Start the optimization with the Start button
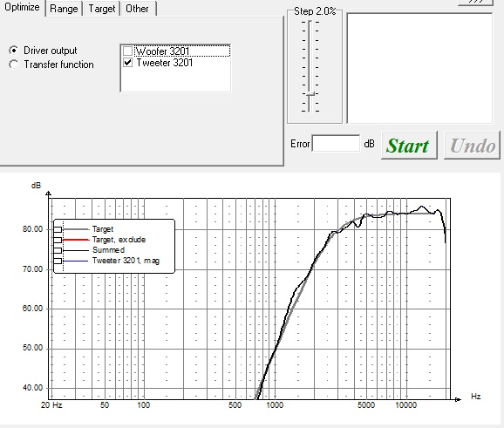504x428 pixels. coord(409,146)
